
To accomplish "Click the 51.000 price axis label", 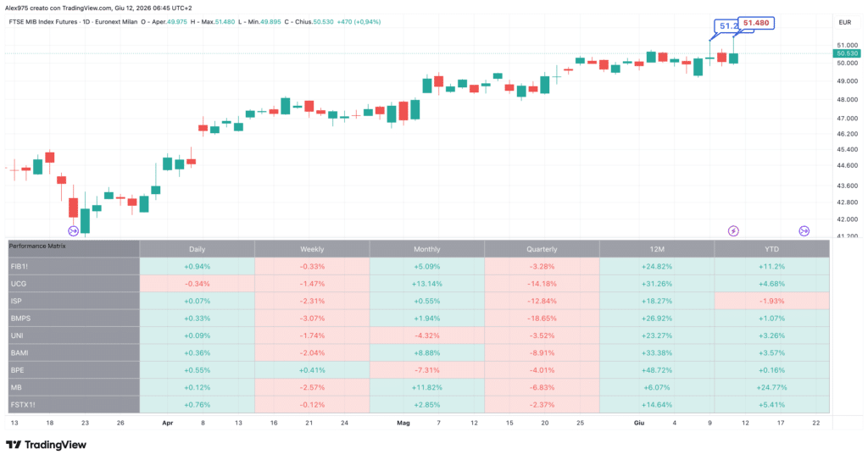I will (x=847, y=46).
